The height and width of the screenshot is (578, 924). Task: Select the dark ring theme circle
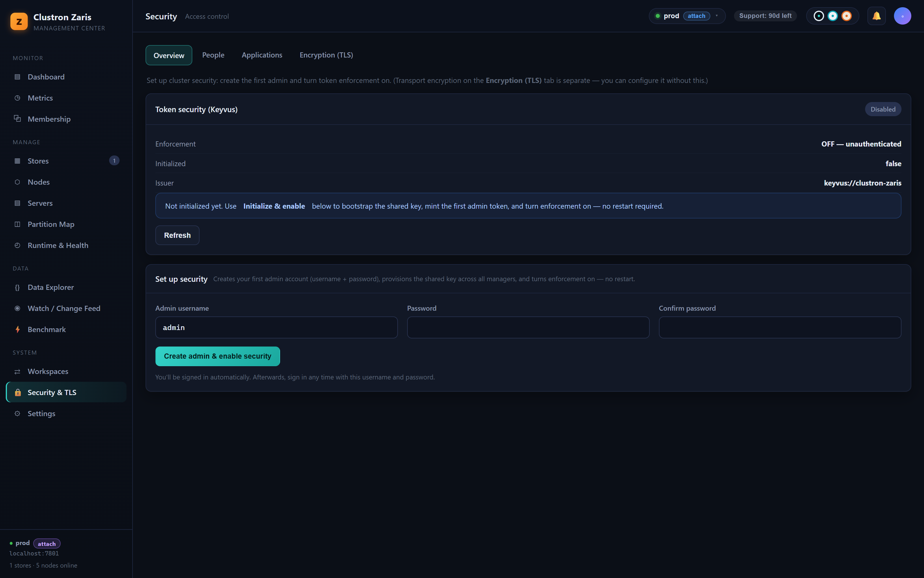pyautogui.click(x=819, y=16)
